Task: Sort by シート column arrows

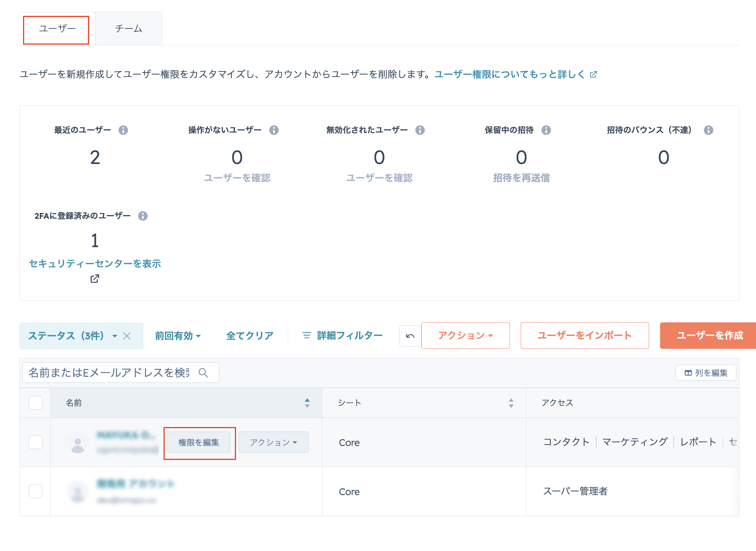Action: 511,403
